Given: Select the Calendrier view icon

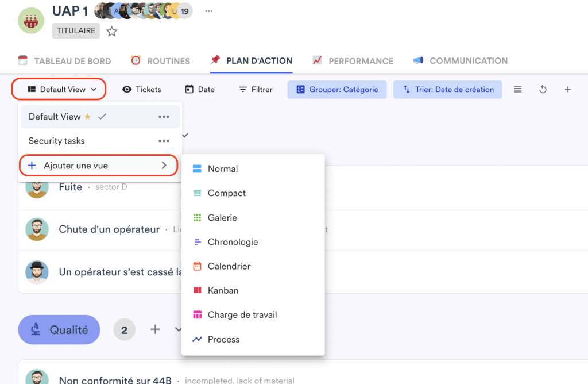Looking at the screenshot, I should coord(198,266).
